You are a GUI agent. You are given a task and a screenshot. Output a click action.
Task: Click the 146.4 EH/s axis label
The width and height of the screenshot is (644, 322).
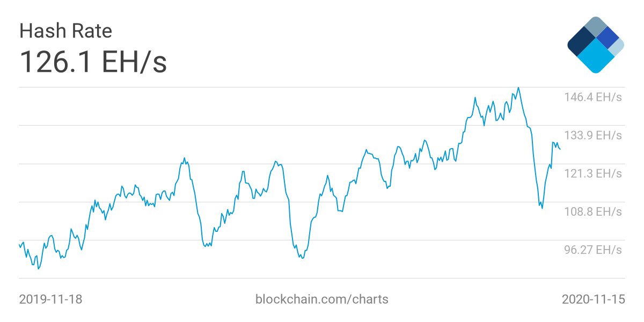pyautogui.click(x=592, y=97)
